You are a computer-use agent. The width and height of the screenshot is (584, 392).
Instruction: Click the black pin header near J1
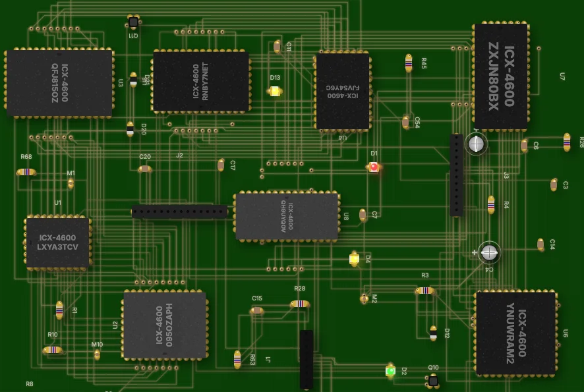click(x=306, y=359)
